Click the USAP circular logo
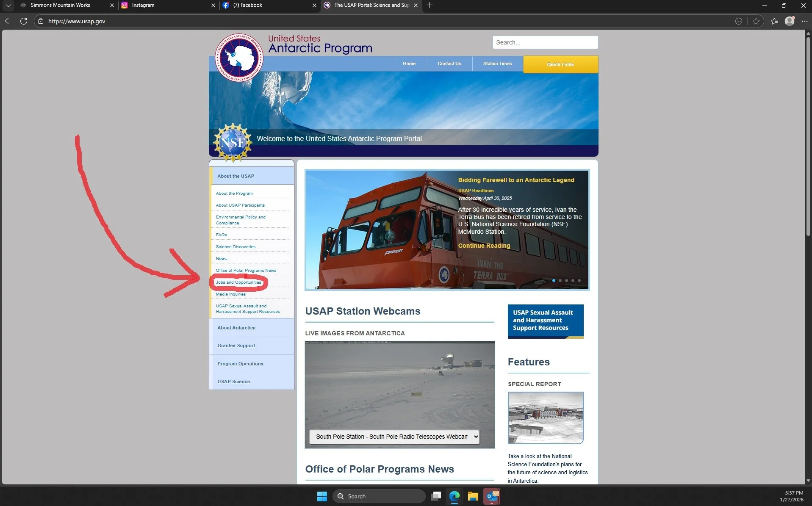 (x=239, y=57)
